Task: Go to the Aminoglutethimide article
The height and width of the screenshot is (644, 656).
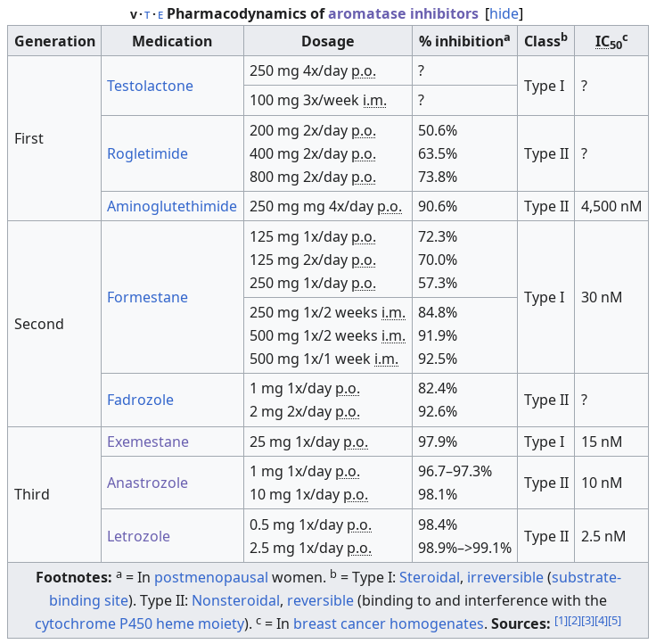Action: pos(172,206)
